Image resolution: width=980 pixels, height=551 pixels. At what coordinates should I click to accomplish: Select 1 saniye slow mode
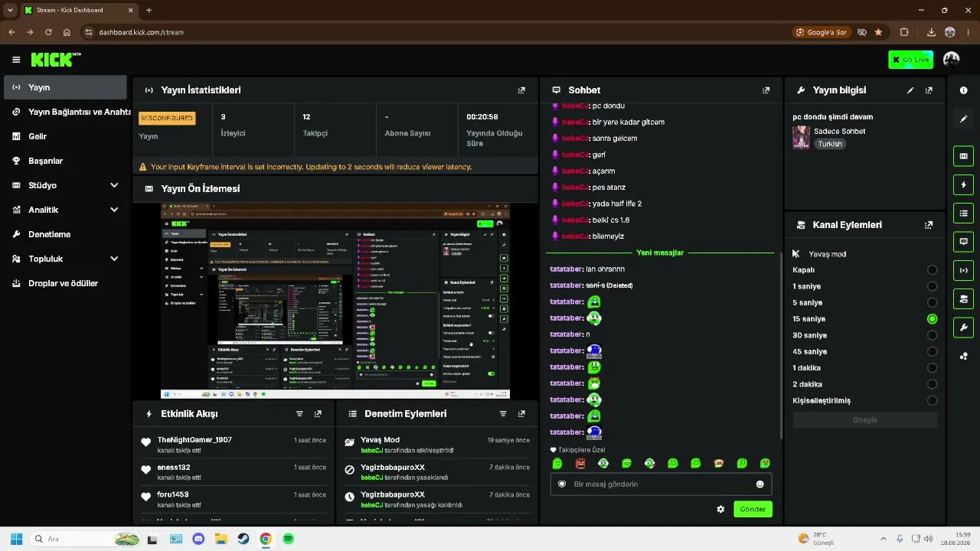[x=932, y=286]
